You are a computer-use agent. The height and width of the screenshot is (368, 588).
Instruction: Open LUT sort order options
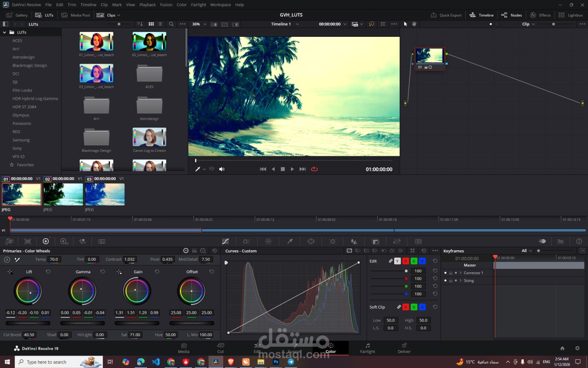(140, 24)
